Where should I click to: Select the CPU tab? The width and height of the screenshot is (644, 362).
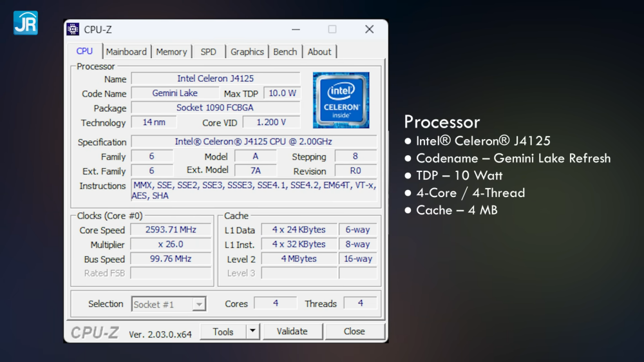point(84,52)
